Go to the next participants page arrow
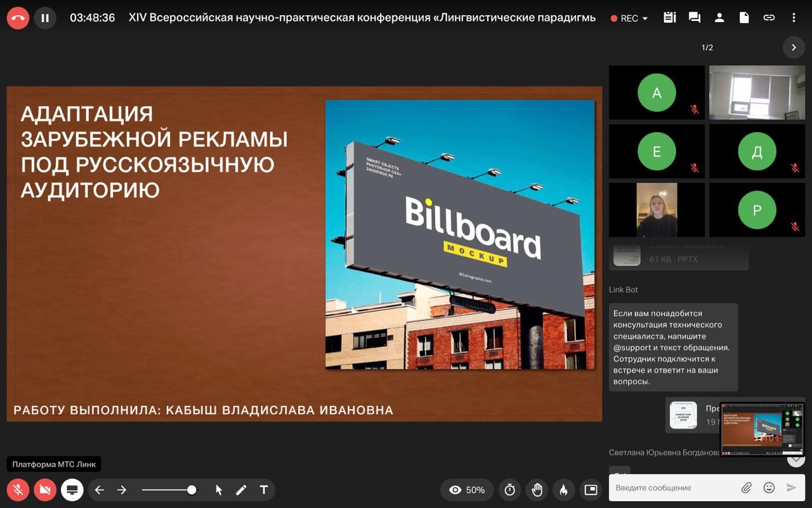Screen dimensions: 812x508 point(794,48)
